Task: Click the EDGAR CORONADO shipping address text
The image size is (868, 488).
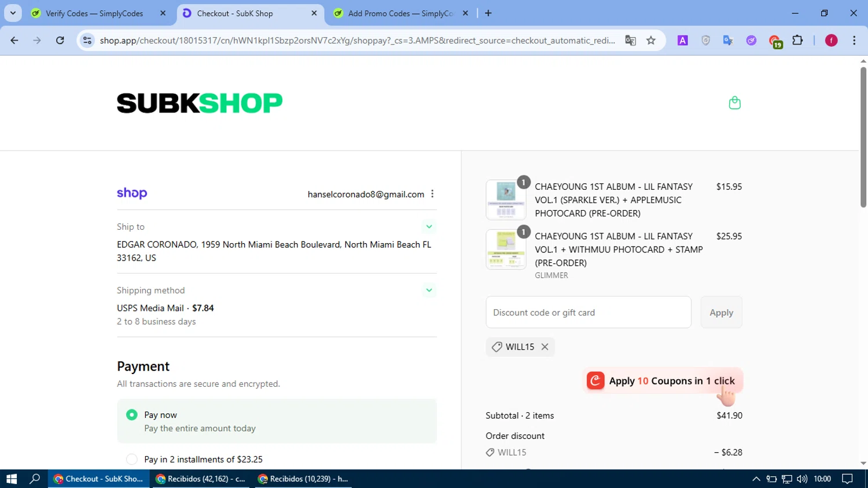Action: pyautogui.click(x=274, y=251)
